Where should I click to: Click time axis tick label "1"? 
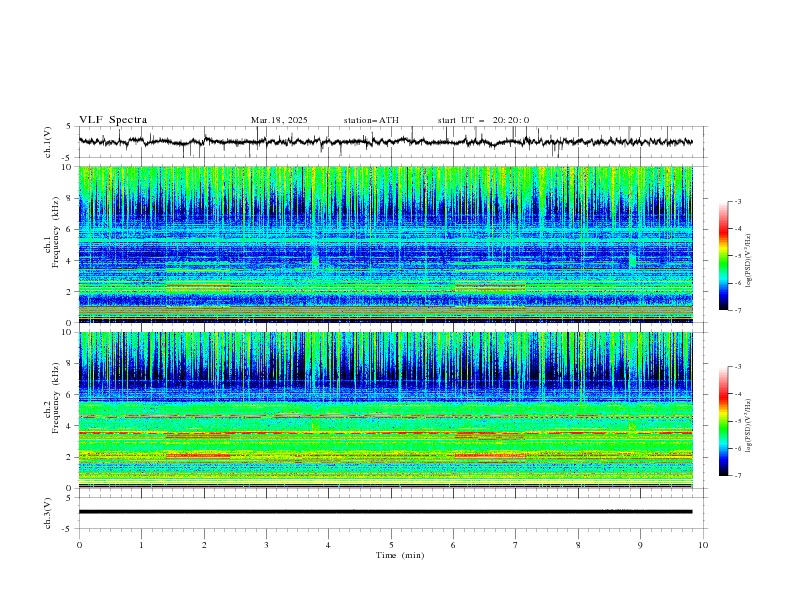coord(141,545)
